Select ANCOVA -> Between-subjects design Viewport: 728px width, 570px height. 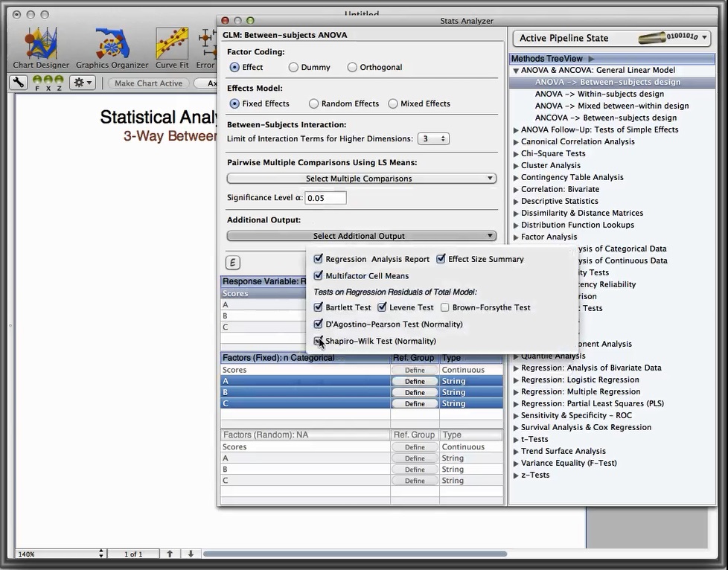[x=606, y=118]
